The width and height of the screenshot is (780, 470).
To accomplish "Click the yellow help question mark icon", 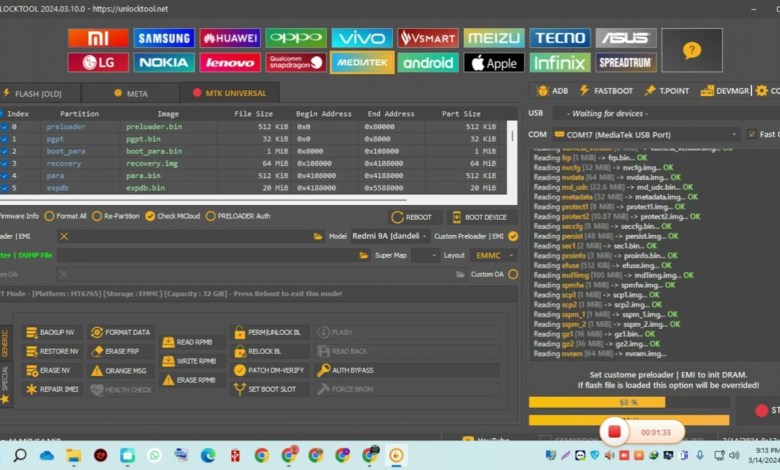I will pos(691,50).
